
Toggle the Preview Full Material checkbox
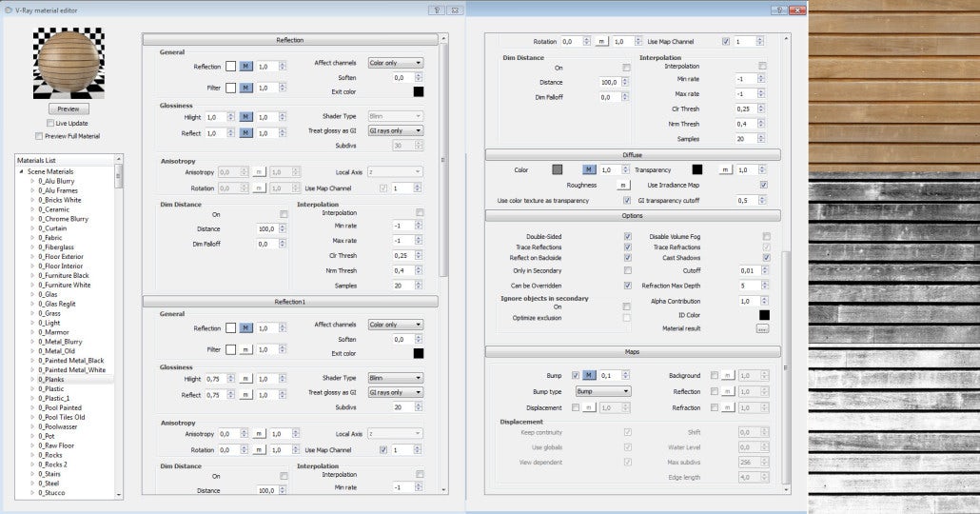click(x=39, y=136)
